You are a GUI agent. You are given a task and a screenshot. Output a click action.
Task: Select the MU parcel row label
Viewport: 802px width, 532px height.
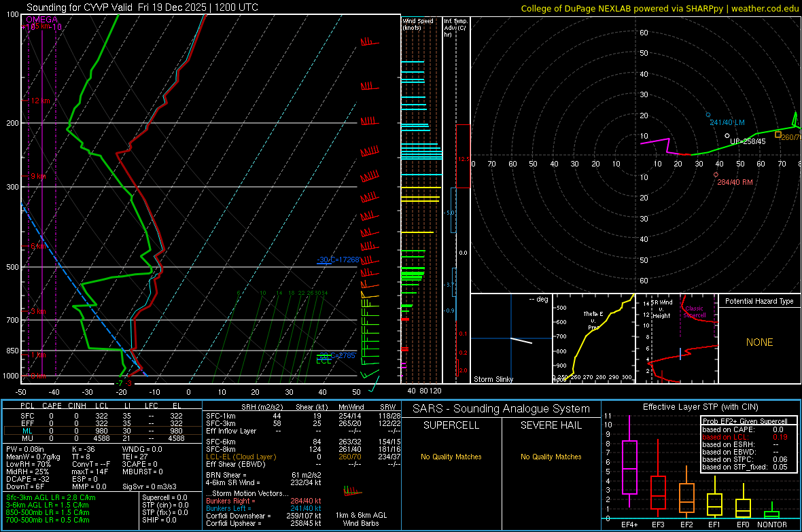[x=27, y=438]
